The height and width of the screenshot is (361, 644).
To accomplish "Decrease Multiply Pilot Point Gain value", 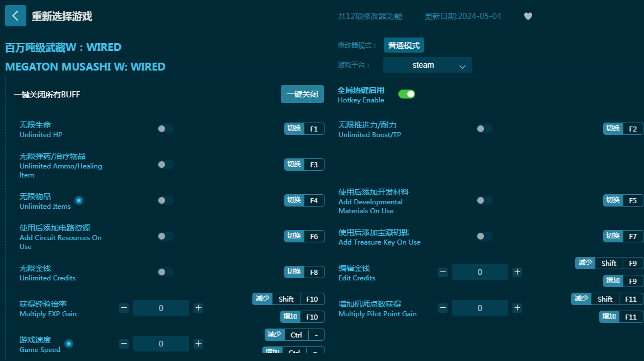I will click(x=443, y=308).
